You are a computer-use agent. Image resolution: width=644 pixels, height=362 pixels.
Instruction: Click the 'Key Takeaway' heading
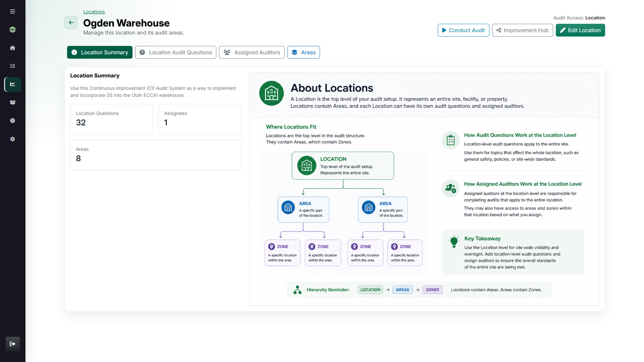pos(482,238)
